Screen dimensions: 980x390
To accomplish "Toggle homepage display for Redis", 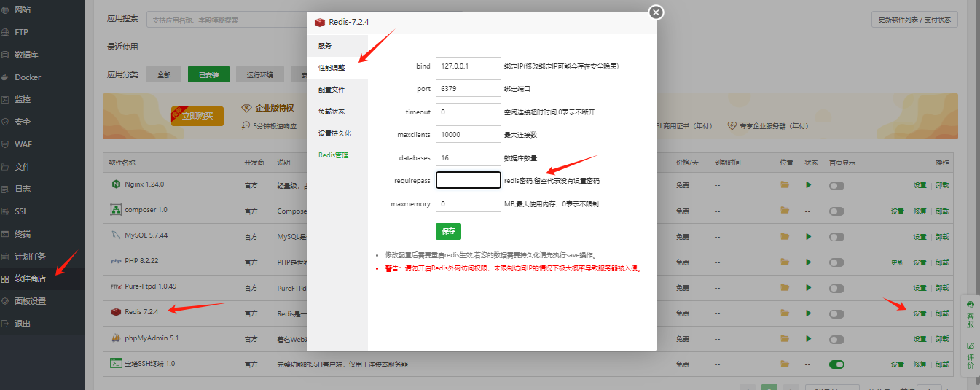I will (x=836, y=313).
